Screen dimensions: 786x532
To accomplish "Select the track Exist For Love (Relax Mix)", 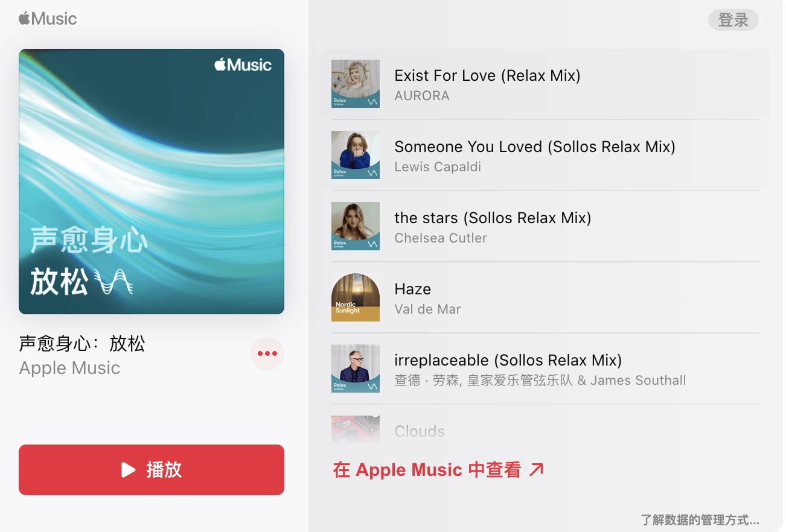I will point(546,84).
